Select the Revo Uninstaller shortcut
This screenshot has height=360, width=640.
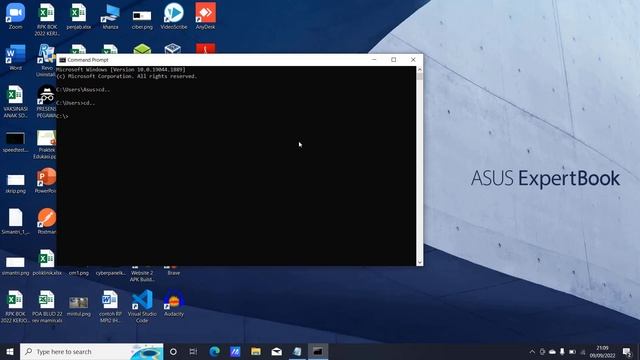pos(46,60)
